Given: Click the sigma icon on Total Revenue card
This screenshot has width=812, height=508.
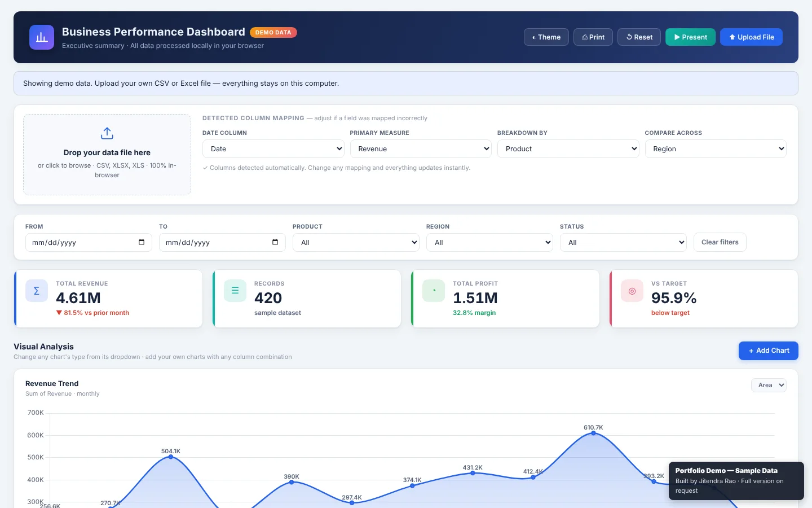Looking at the screenshot, I should [x=37, y=291].
